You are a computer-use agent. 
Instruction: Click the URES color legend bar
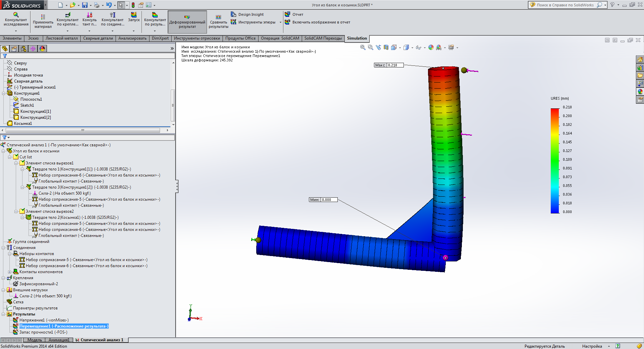[x=555, y=160]
